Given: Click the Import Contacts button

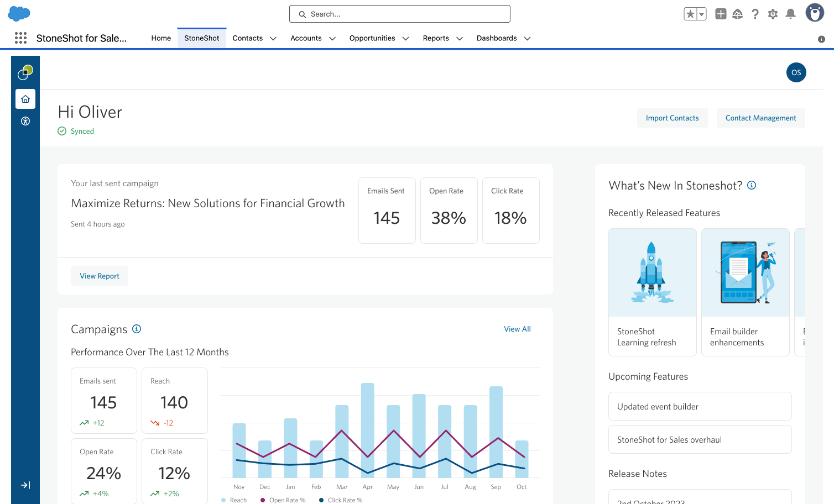Looking at the screenshot, I should coord(673,118).
